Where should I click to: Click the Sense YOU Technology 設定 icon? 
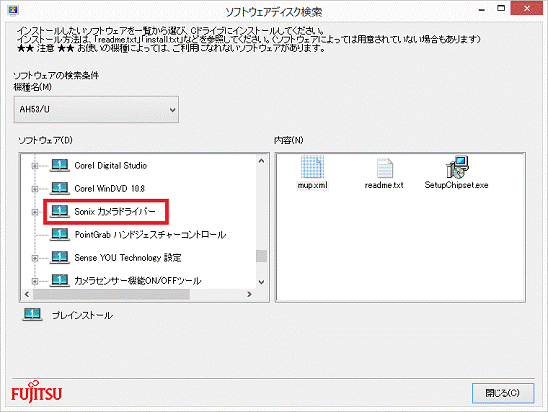click(59, 257)
